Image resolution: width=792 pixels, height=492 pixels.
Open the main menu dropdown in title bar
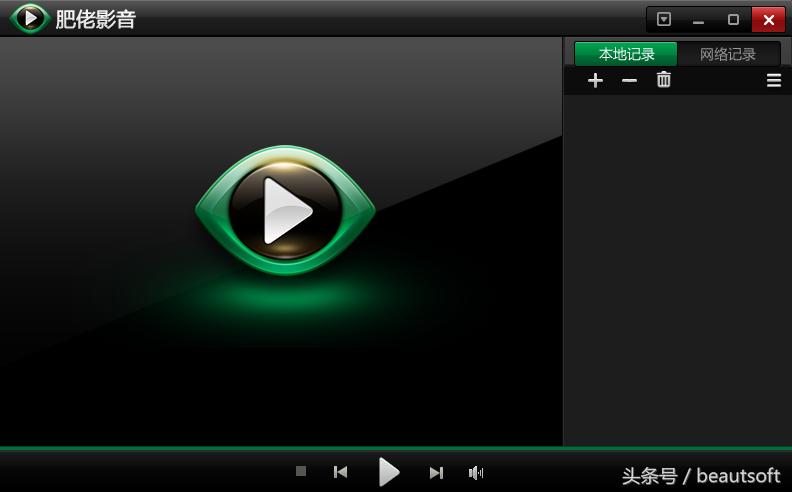click(664, 20)
